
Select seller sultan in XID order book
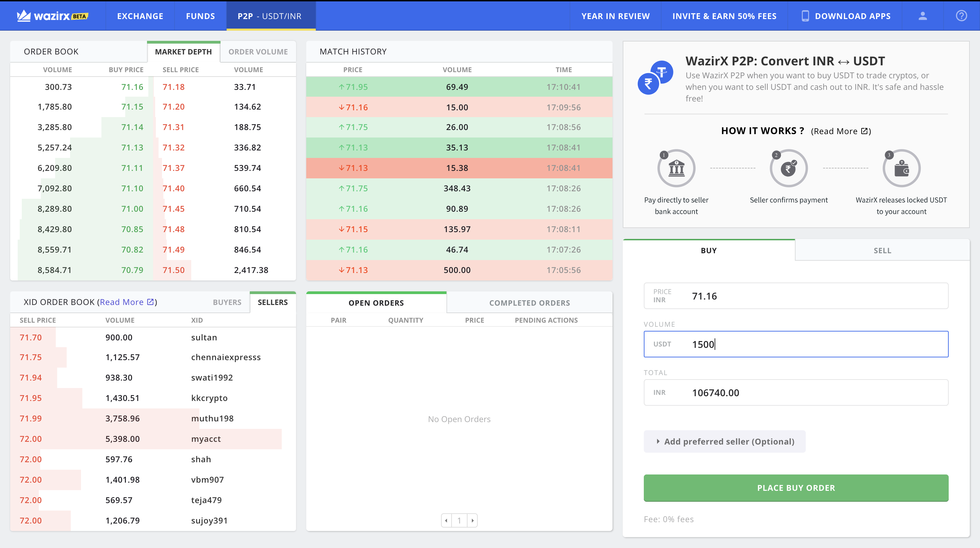pyautogui.click(x=153, y=337)
